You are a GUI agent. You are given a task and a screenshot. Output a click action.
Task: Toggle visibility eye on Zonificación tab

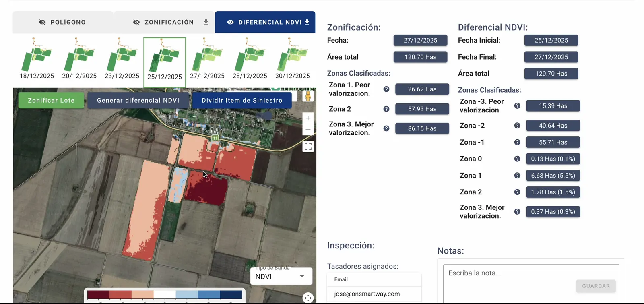click(x=136, y=22)
